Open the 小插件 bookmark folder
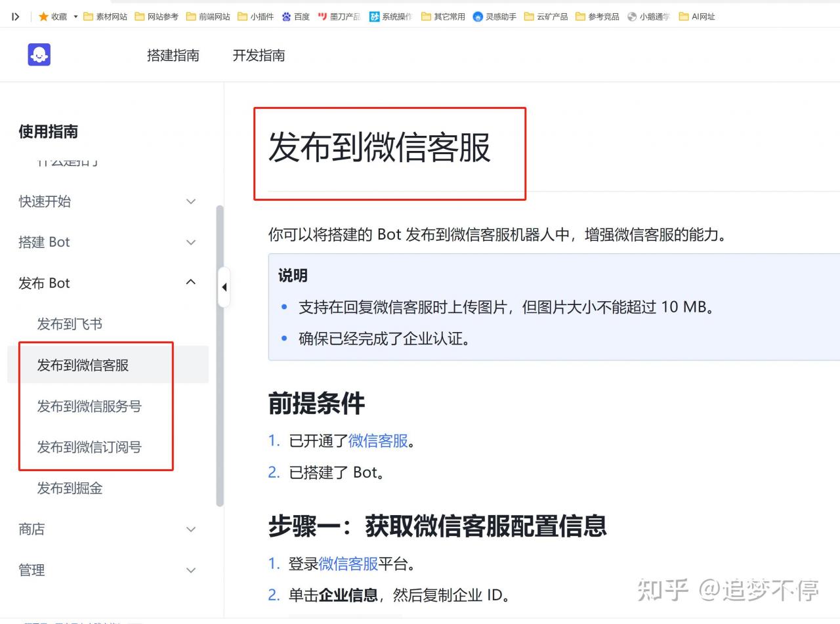The height and width of the screenshot is (624, 840). click(256, 16)
